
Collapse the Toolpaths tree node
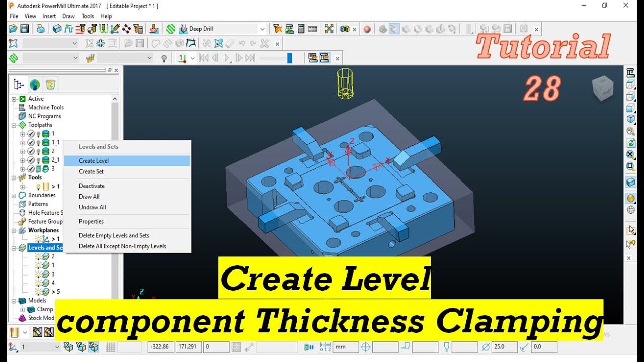pyautogui.click(x=14, y=125)
